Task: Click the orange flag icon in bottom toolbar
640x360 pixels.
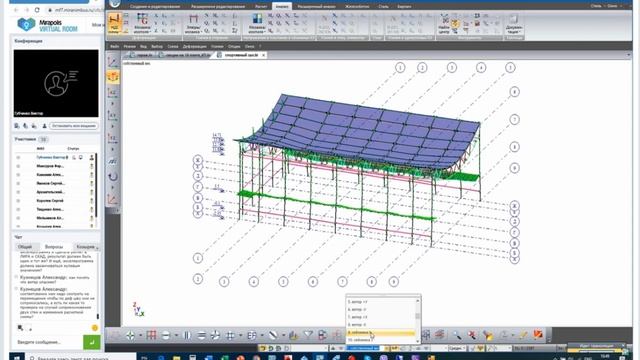Action: coord(538,335)
